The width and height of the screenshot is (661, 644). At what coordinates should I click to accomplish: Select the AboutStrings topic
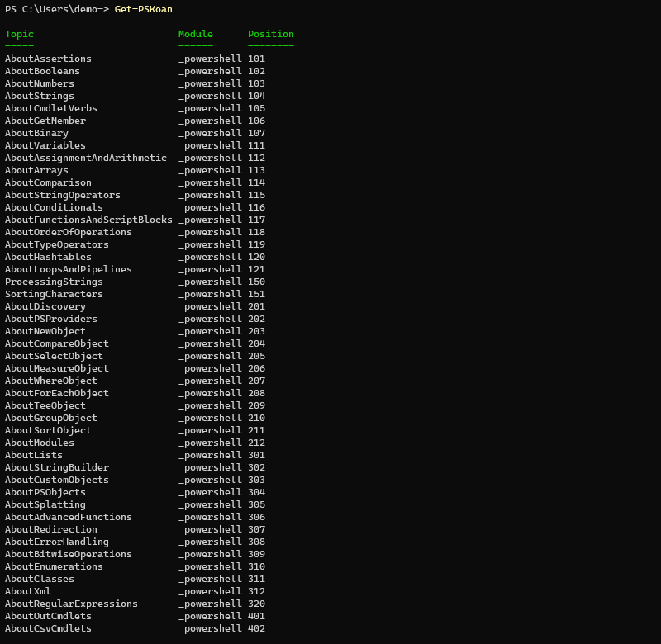coord(40,96)
